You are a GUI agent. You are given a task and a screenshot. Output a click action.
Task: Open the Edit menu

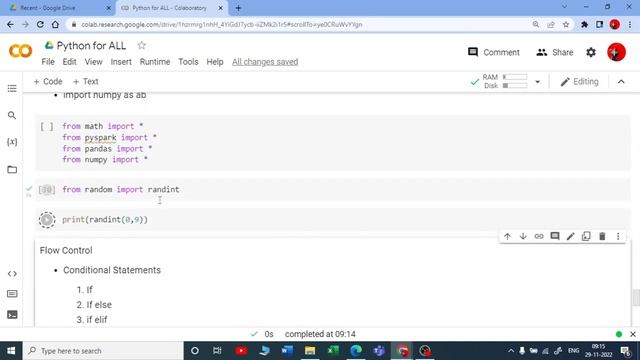(69, 62)
